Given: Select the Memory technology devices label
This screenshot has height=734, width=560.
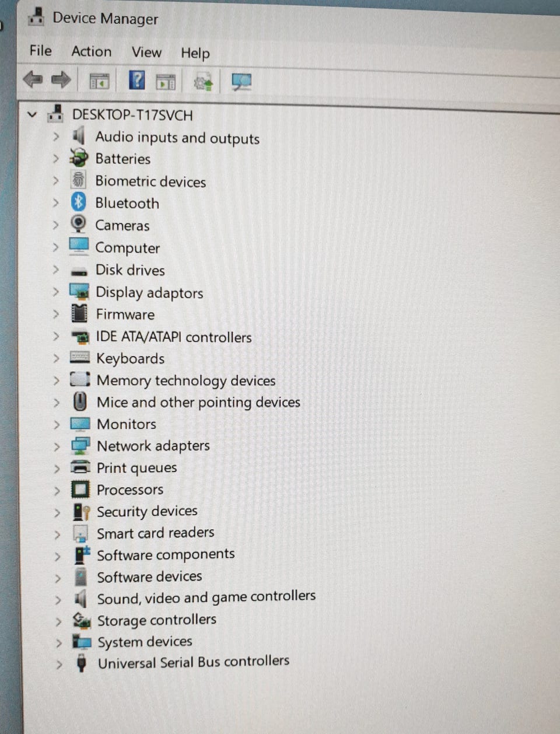Looking at the screenshot, I should point(186,381).
